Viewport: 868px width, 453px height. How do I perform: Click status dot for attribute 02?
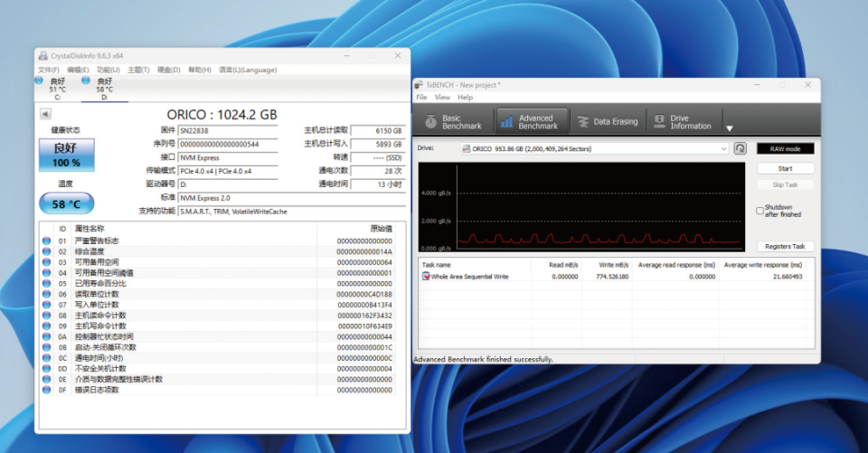(46, 251)
